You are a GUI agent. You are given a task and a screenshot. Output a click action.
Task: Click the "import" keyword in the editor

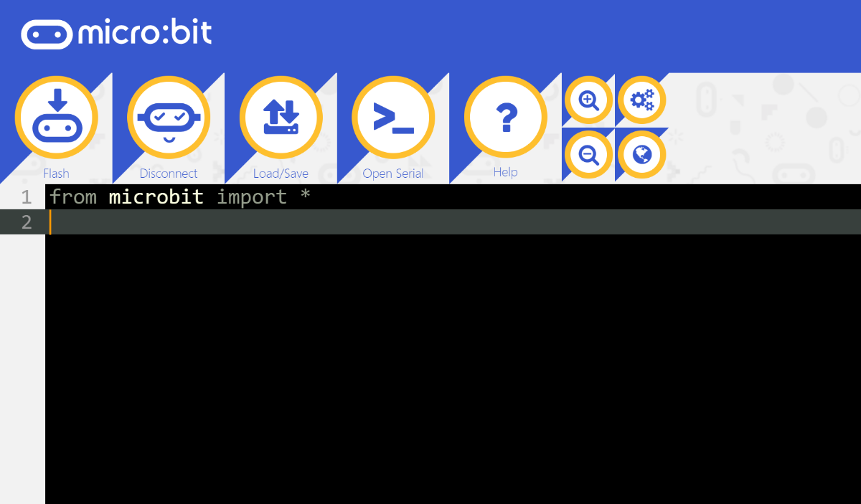click(x=252, y=197)
